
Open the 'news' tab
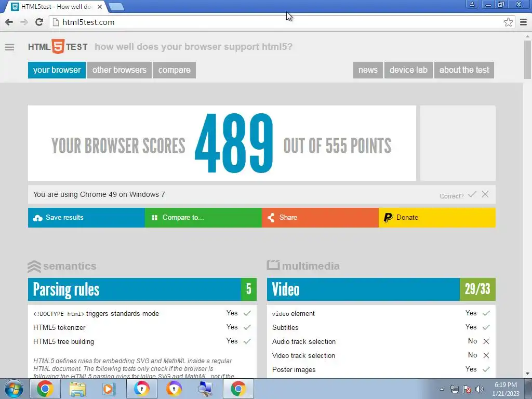pos(368,70)
